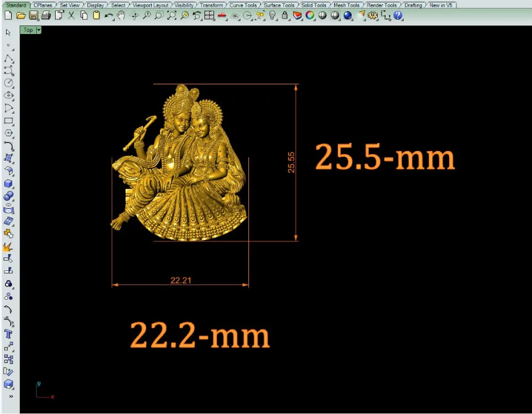Switch to the Standard toolbar tab
This screenshot has height=414, width=532.
coord(16,5)
